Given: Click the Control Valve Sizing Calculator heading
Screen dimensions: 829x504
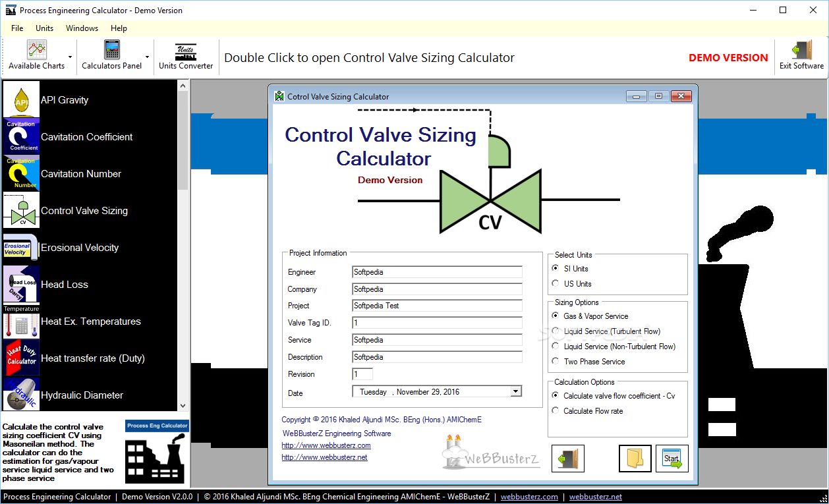Looking at the screenshot, I should (381, 146).
